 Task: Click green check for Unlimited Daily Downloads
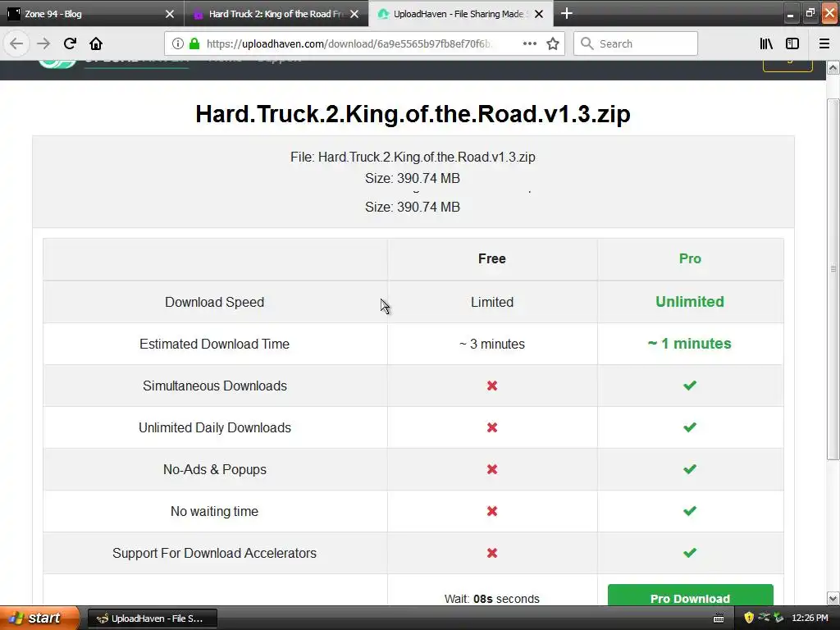coord(690,427)
